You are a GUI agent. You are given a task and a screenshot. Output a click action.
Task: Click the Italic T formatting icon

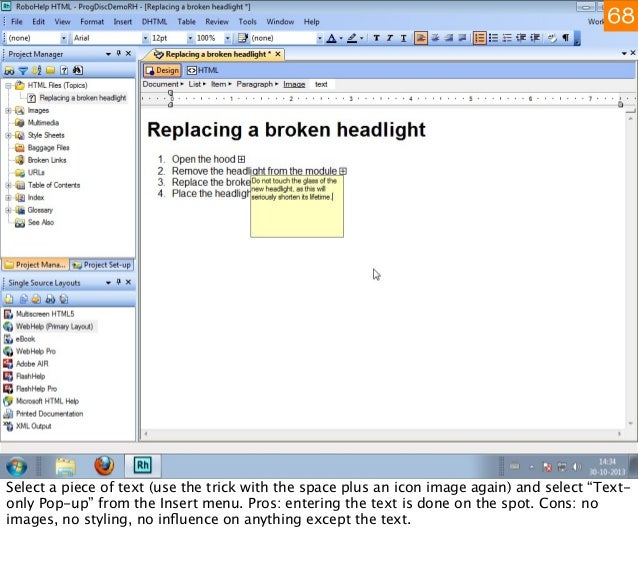tap(390, 38)
